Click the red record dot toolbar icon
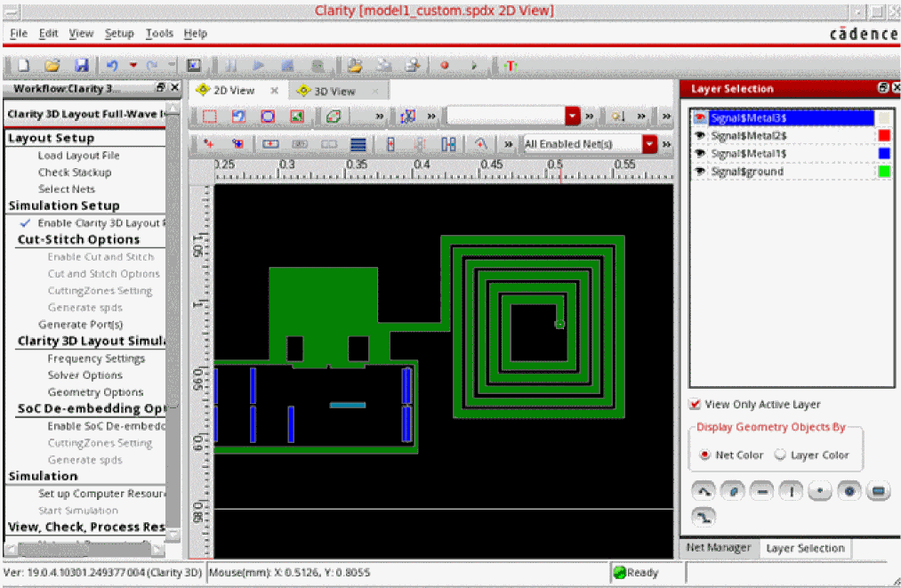This screenshot has width=901, height=588. tap(444, 66)
